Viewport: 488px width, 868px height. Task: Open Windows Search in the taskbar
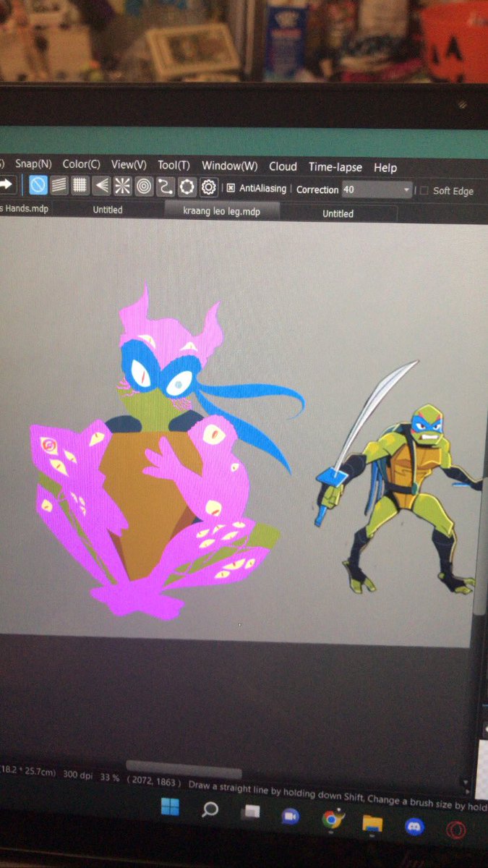(210, 810)
